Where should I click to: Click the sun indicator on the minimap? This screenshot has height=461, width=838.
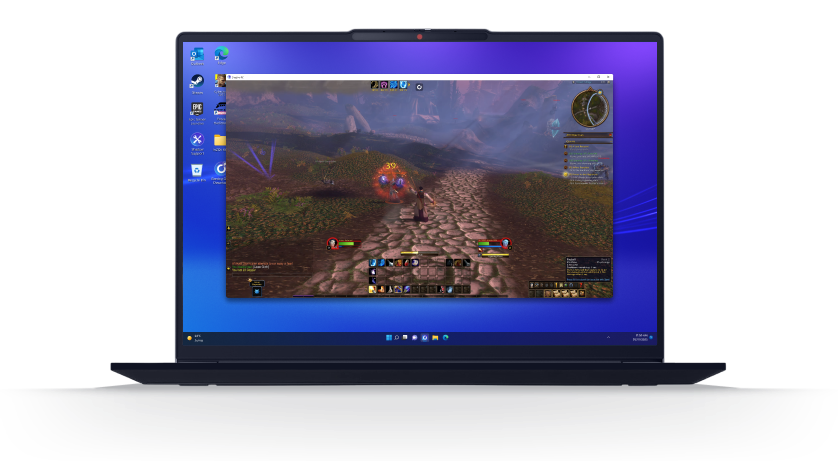[x=600, y=93]
